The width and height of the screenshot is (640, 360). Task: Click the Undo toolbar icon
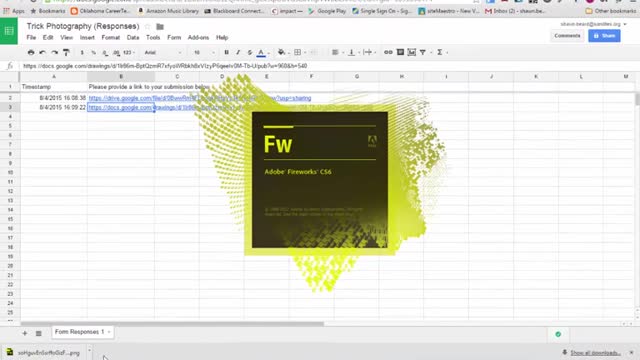tap(42, 52)
